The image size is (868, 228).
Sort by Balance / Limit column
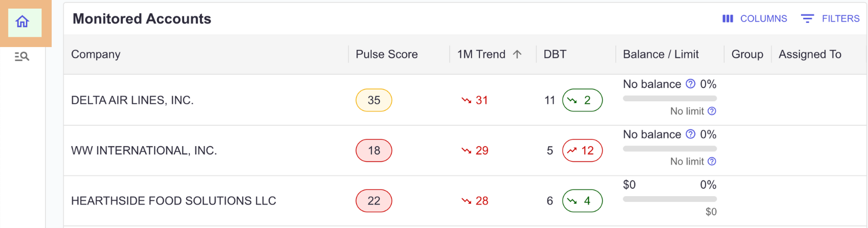661,54
